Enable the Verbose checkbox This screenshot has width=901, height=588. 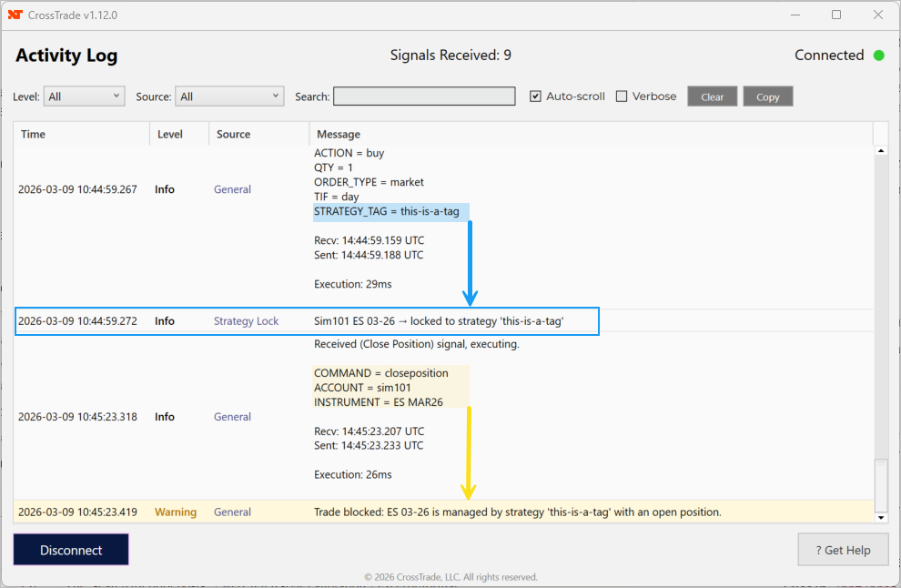tap(622, 96)
